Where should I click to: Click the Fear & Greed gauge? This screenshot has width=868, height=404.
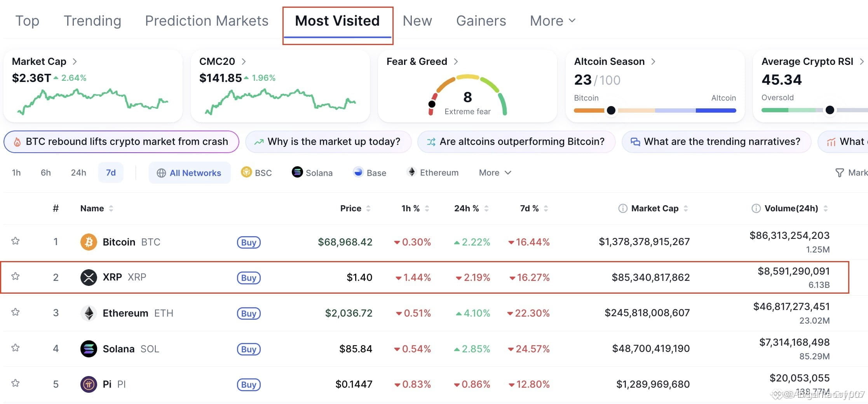[467, 95]
